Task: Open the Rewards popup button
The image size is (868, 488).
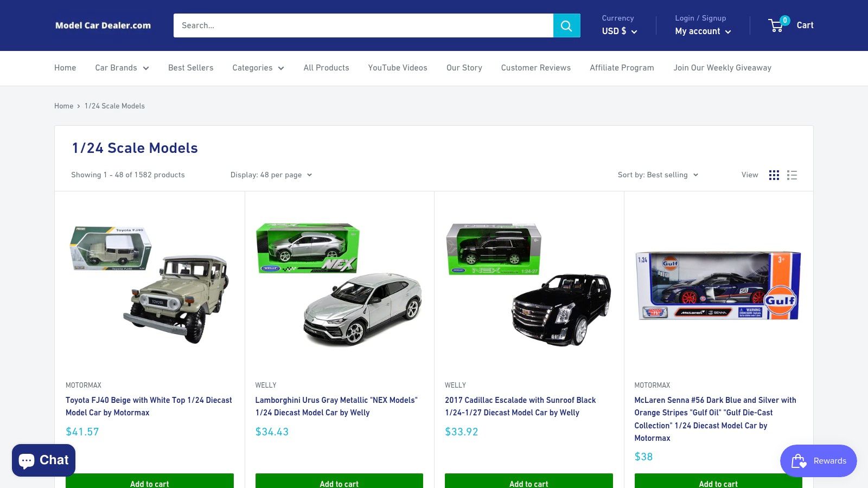Action: tap(818, 461)
